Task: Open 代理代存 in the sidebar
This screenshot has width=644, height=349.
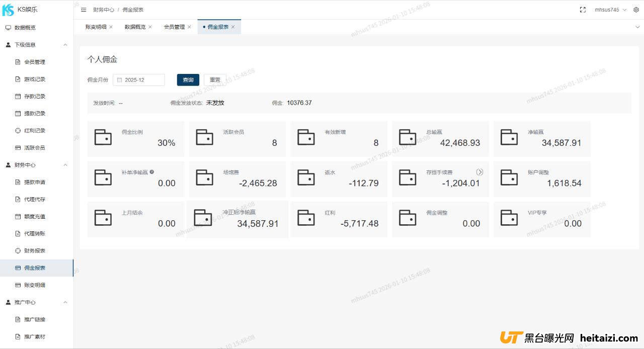Action: tap(37, 199)
